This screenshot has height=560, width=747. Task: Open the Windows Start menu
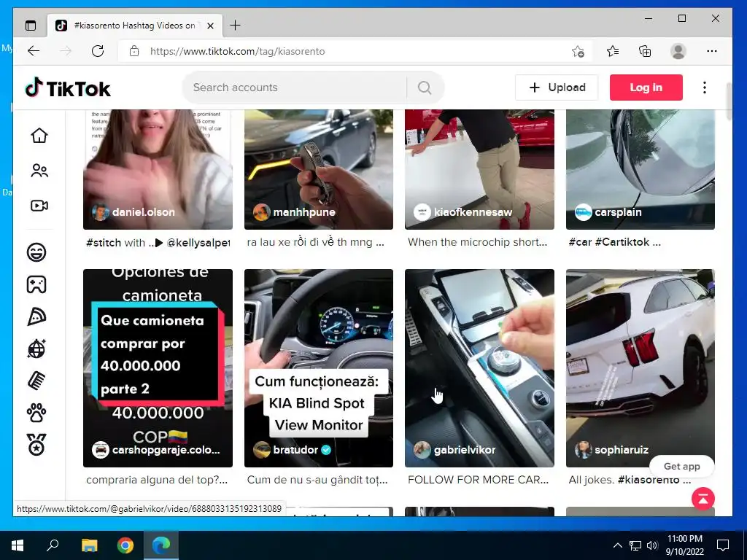(18, 545)
